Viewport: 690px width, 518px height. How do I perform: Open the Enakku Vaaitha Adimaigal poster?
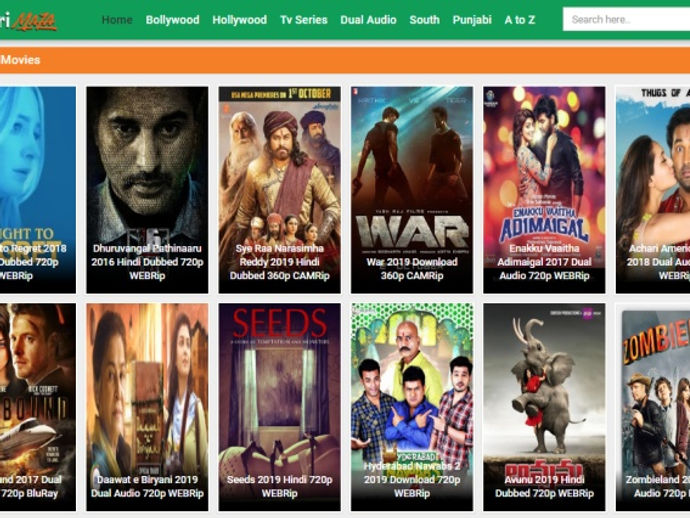point(544,190)
